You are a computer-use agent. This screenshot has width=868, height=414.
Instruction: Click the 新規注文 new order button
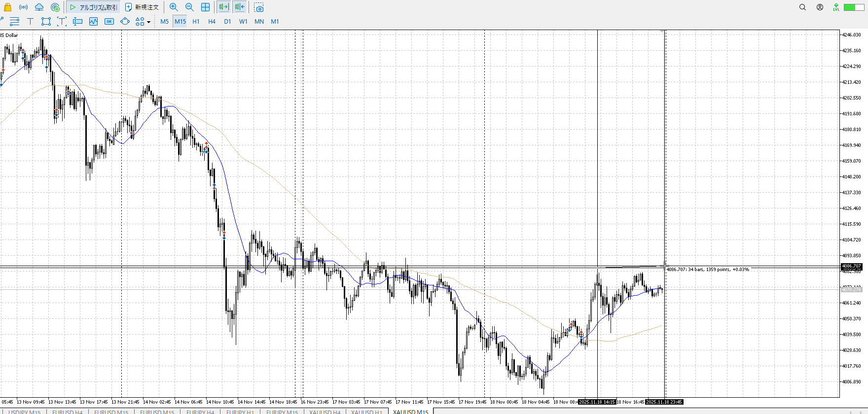142,7
